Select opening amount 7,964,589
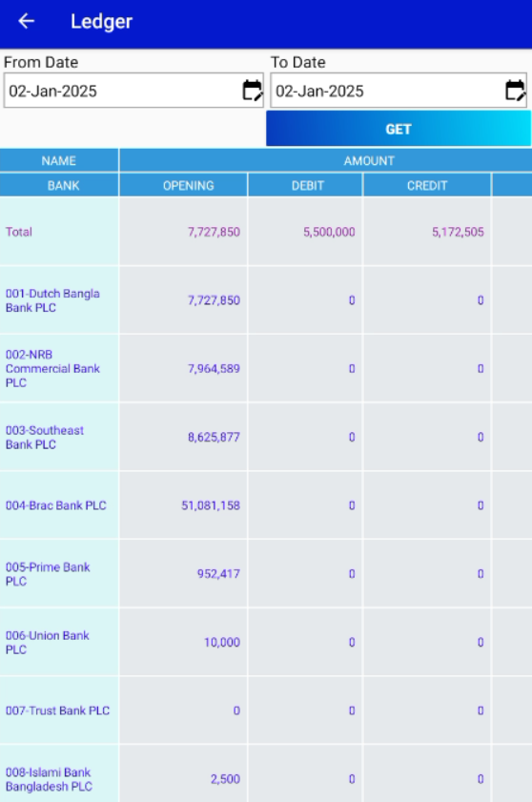Viewport: 532px width, 802px height. pyautogui.click(x=214, y=368)
